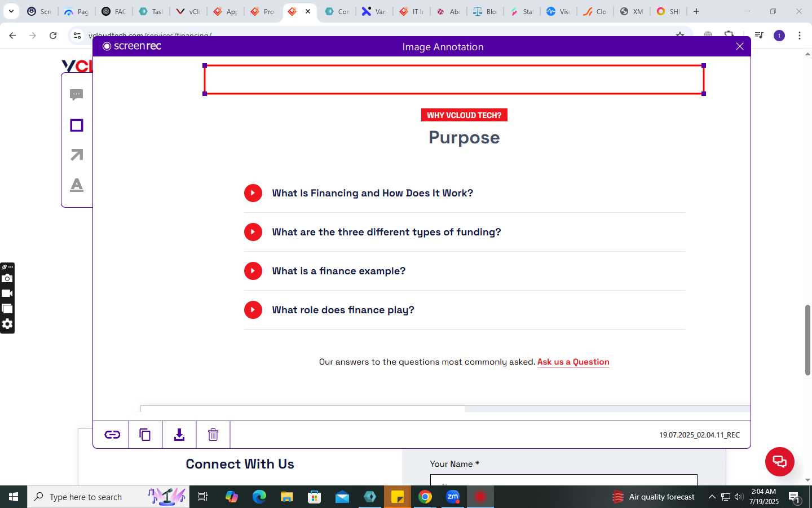Switch to the 'Pag' browser tab
Viewport: 812px width, 508px height.
76,11
